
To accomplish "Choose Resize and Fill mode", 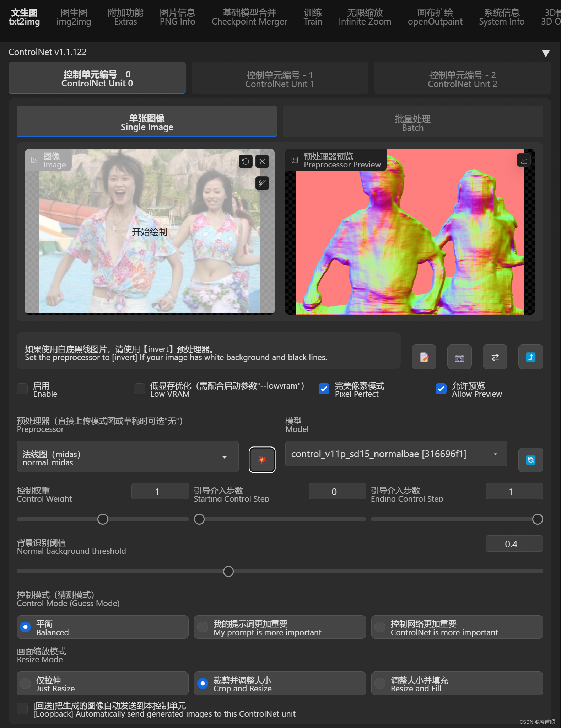I will [457, 683].
